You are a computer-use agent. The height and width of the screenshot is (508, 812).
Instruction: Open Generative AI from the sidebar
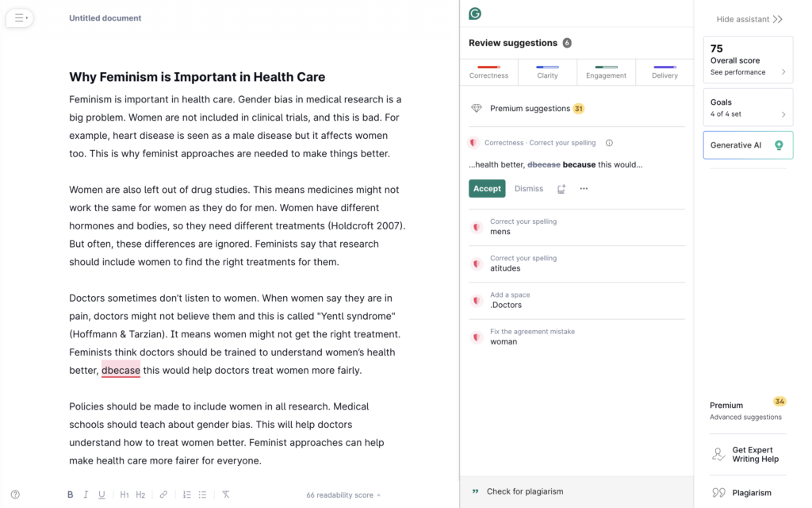pyautogui.click(x=746, y=145)
